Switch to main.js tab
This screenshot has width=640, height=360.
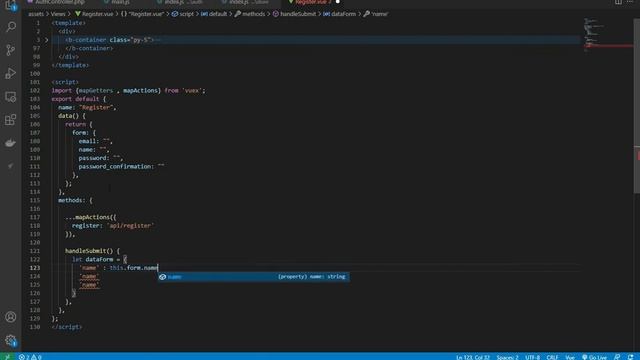[117, 2]
